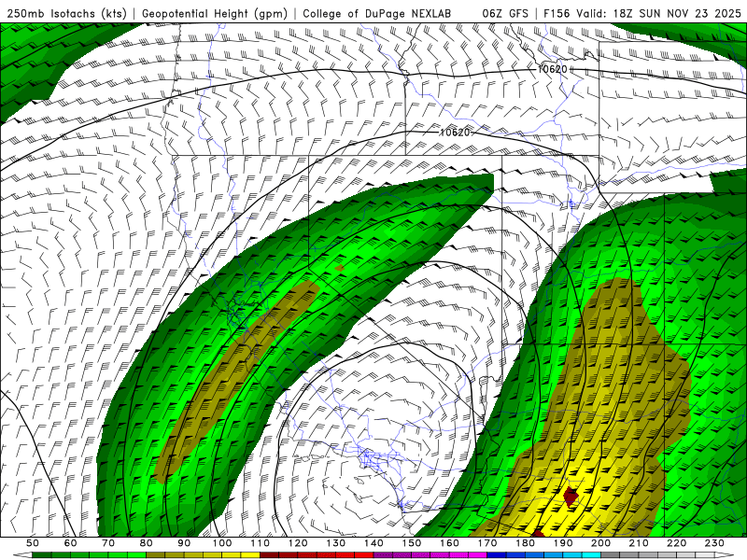Select the olive swatch just right of 80
This screenshot has width=747, height=560.
156,555
